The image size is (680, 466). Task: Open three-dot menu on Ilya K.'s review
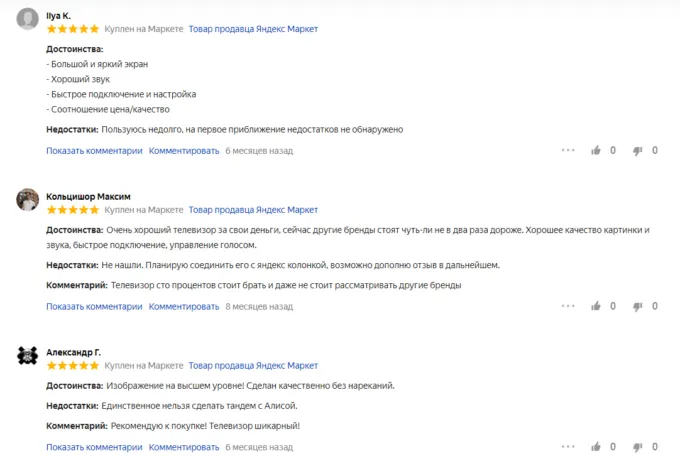point(568,151)
